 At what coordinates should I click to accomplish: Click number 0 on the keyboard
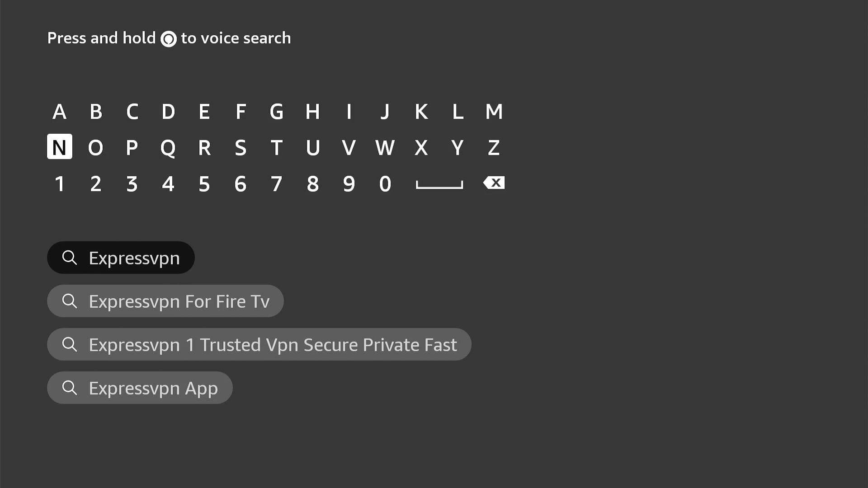pos(385,183)
